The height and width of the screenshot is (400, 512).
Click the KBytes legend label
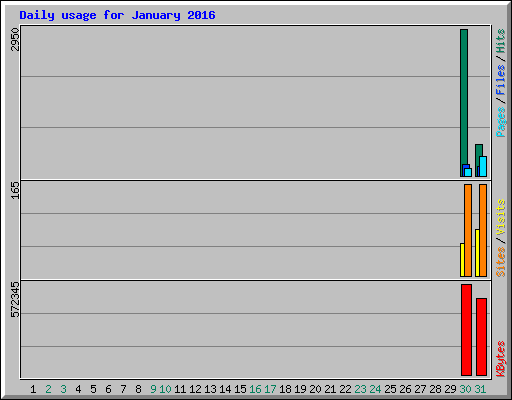pos(501,359)
